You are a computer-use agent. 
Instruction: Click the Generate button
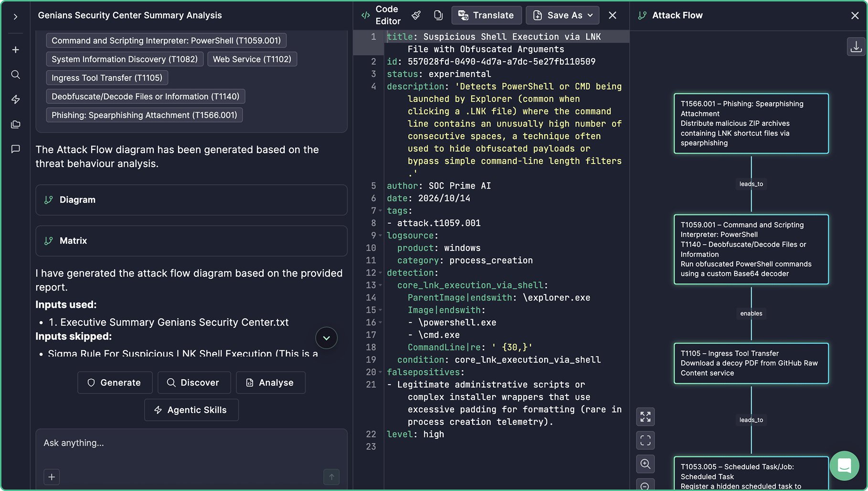pyautogui.click(x=115, y=383)
